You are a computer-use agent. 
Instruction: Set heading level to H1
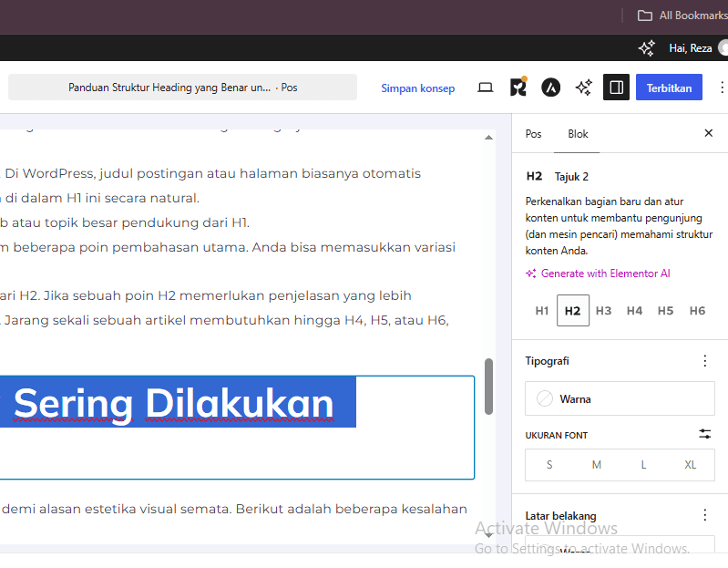(542, 311)
